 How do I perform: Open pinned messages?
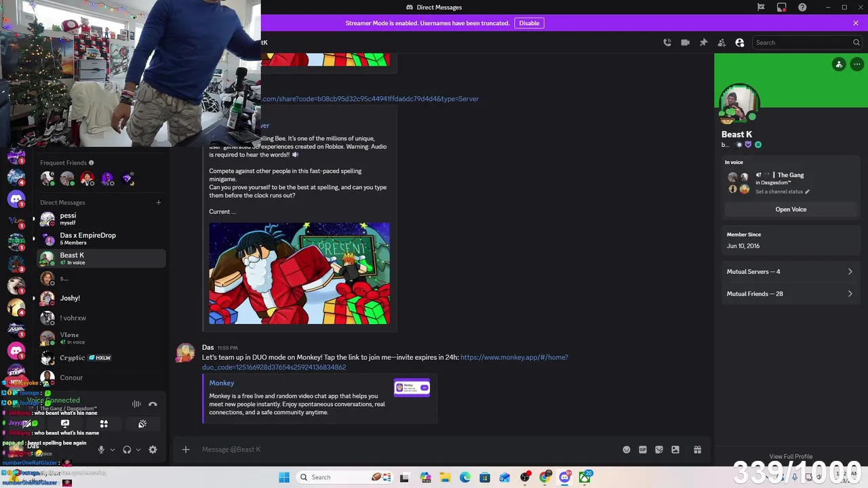tap(703, 42)
